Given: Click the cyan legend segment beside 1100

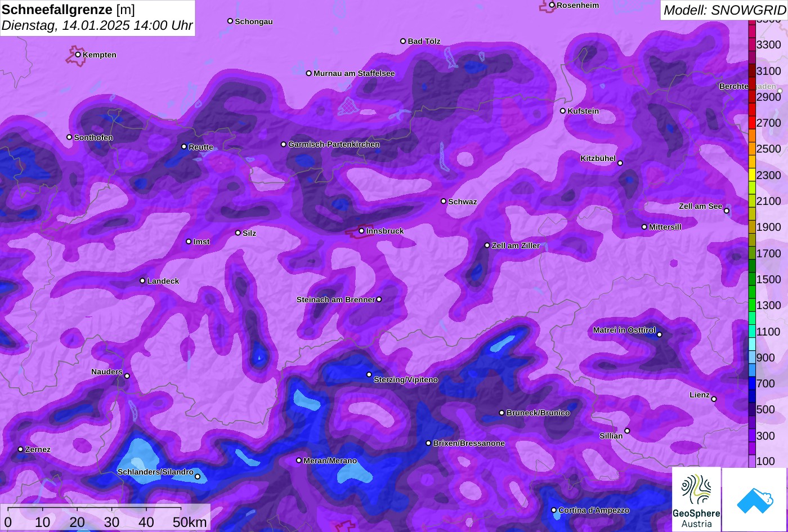Looking at the screenshot, I should point(752,331).
